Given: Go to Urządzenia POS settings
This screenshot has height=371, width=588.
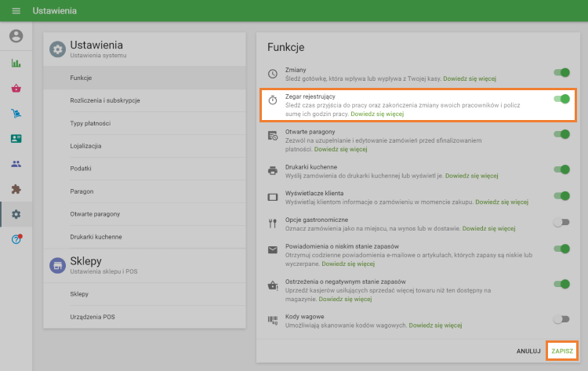Looking at the screenshot, I should [x=92, y=316].
